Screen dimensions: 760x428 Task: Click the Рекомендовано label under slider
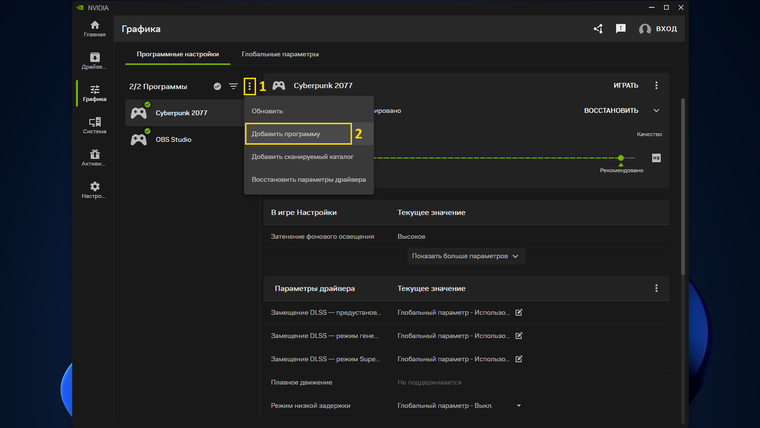(621, 171)
